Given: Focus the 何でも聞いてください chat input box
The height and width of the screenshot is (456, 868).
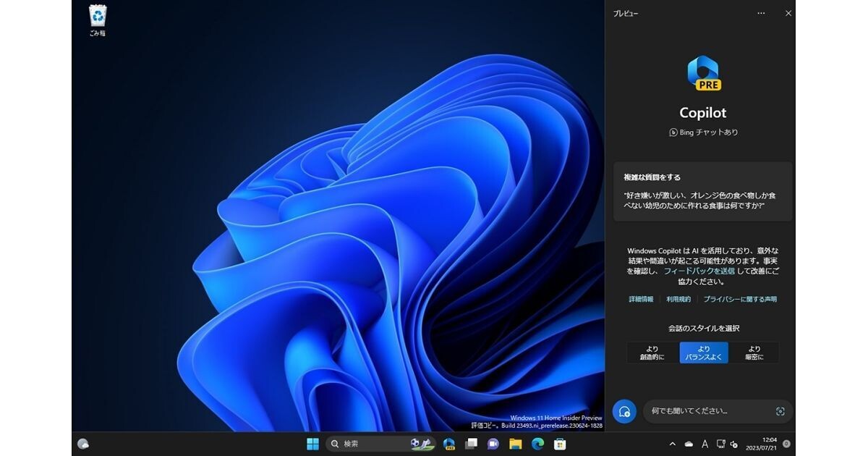Looking at the screenshot, I should point(718,411).
